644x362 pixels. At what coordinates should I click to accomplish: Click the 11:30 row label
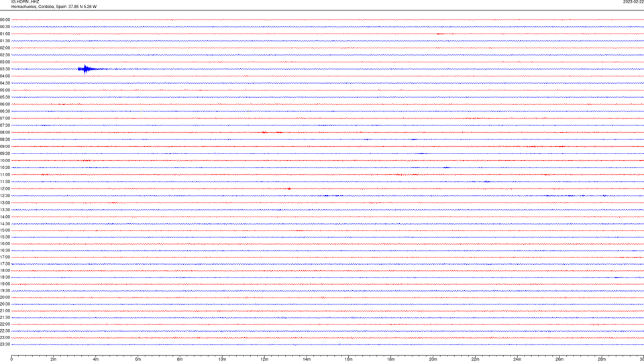click(x=5, y=182)
